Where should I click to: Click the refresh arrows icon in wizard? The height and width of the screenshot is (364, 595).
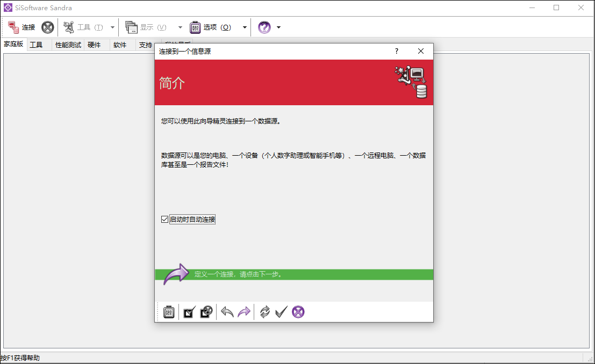[x=265, y=312]
